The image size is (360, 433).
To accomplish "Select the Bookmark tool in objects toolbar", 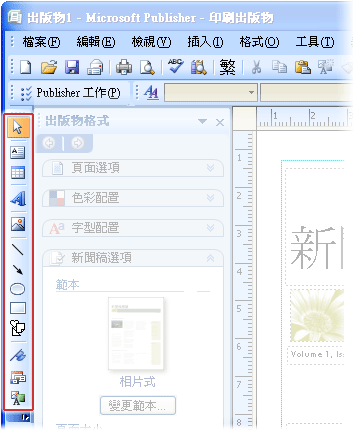I will [x=18, y=356].
